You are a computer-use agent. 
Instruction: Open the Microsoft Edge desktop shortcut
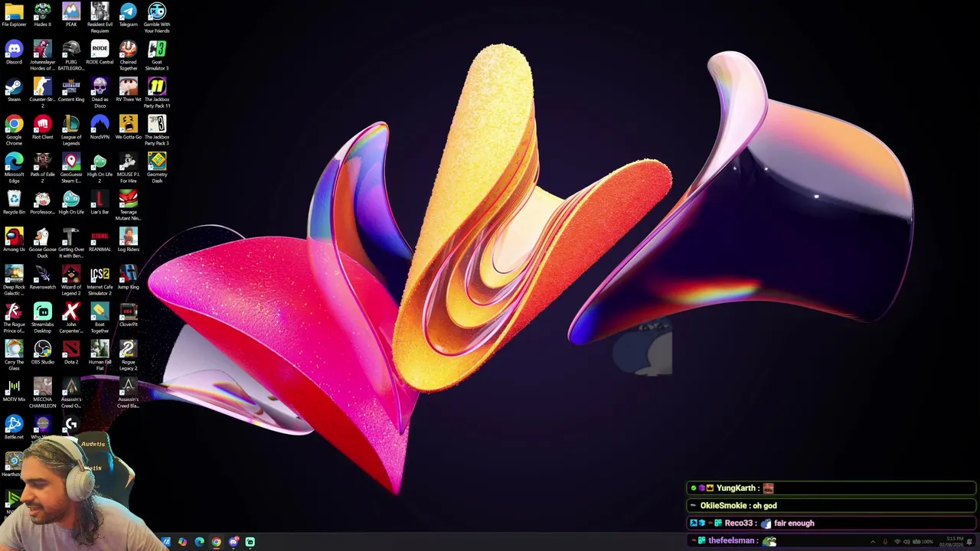(x=14, y=168)
